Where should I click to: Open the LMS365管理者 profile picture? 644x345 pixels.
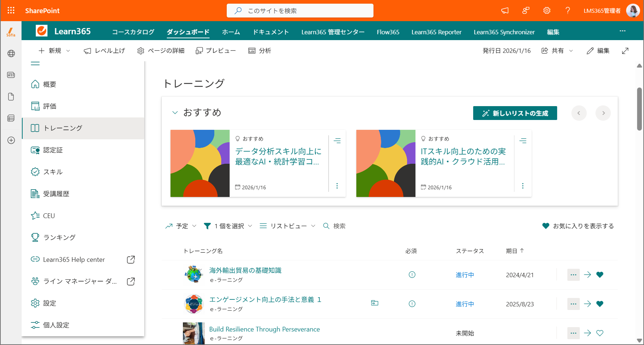pyautogui.click(x=633, y=11)
